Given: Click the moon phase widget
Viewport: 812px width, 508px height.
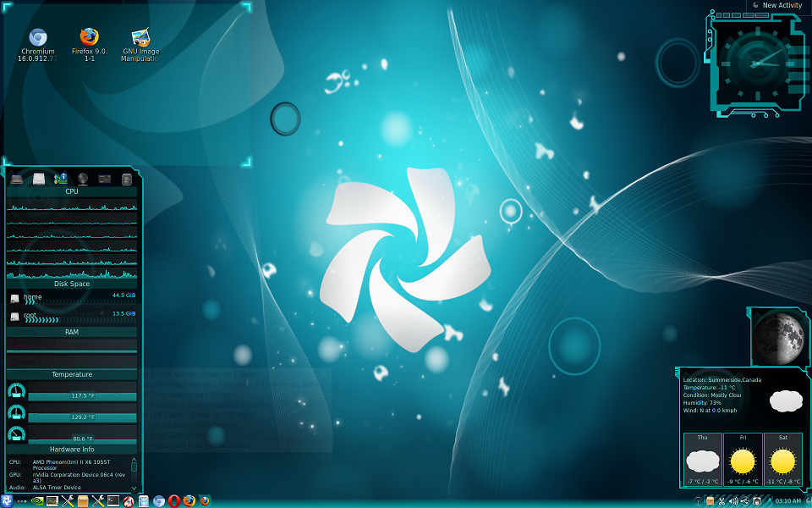Looking at the screenshot, I should (x=778, y=339).
